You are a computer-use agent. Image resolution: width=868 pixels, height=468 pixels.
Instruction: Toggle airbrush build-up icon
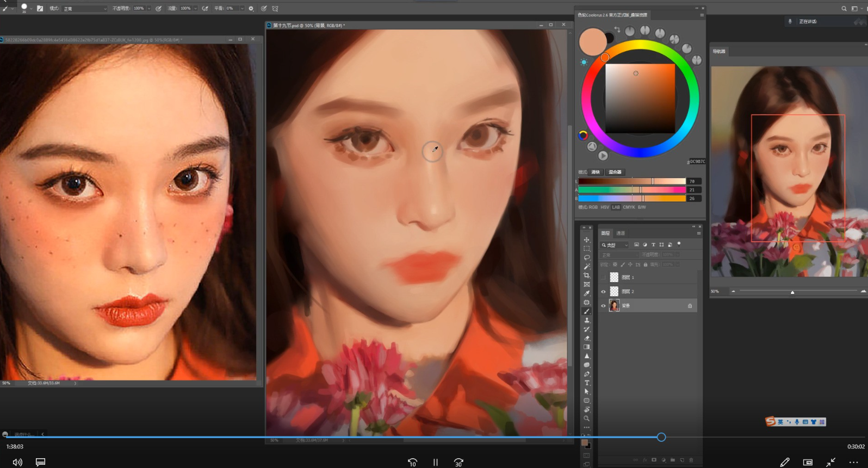coord(205,8)
